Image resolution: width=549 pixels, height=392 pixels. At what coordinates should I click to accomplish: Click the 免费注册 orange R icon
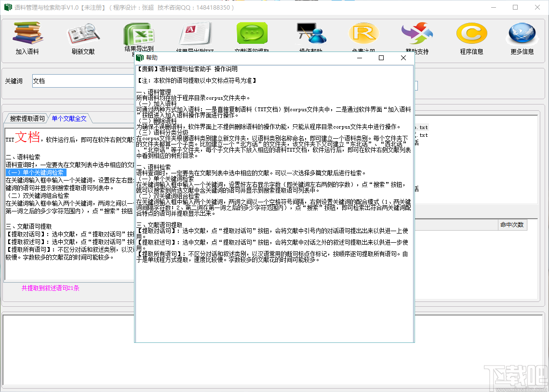click(364, 34)
